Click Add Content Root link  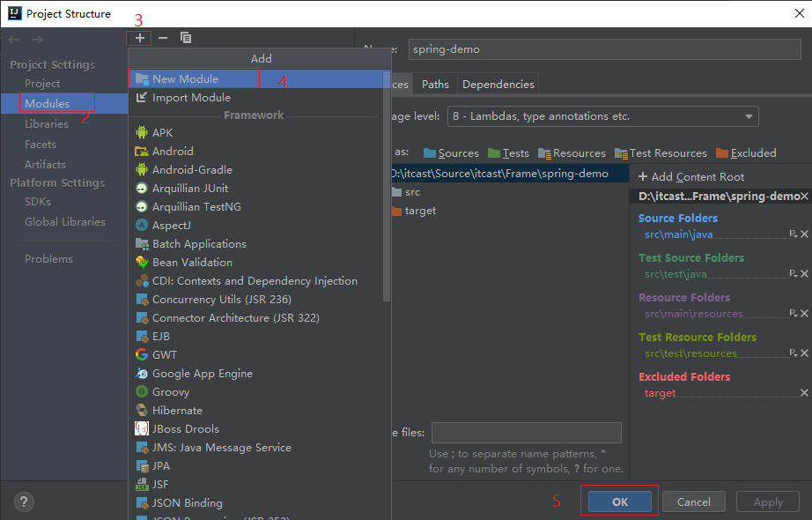click(691, 177)
